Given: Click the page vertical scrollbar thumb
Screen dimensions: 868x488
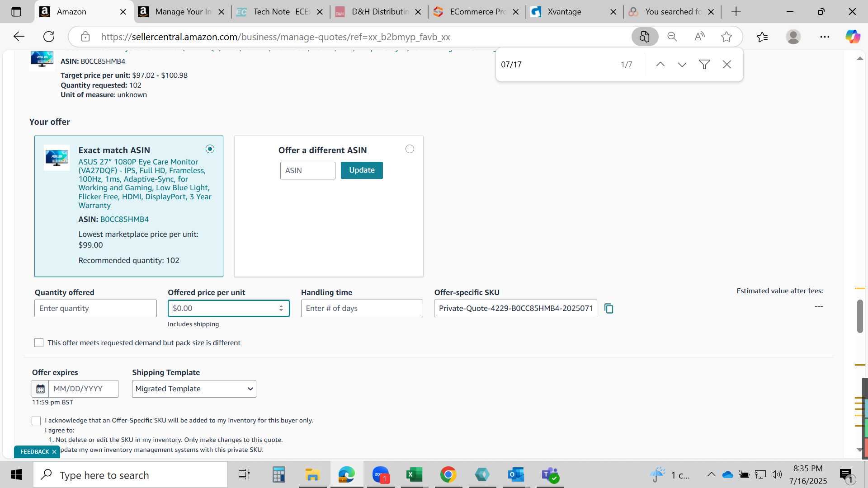Looking at the screenshot, I should pos(860,316).
